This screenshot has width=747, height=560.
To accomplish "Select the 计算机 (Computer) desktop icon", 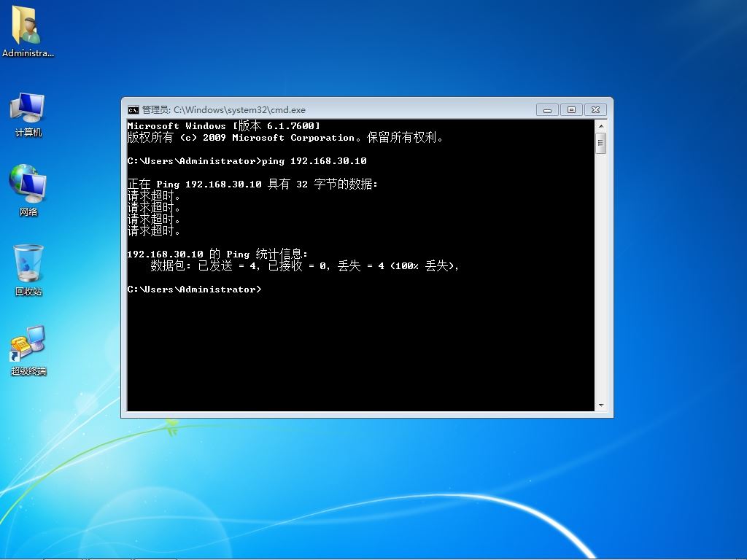I will pos(28,114).
